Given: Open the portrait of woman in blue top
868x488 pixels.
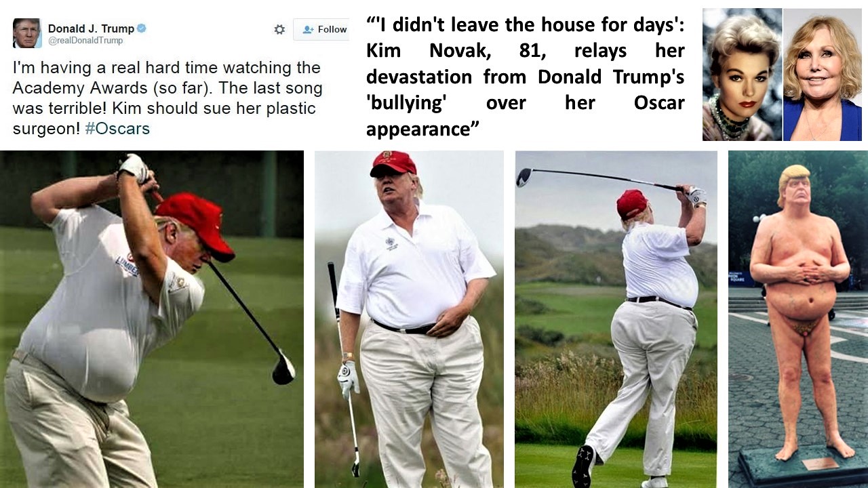Looking at the screenshot, I should pyautogui.click(x=822, y=75).
